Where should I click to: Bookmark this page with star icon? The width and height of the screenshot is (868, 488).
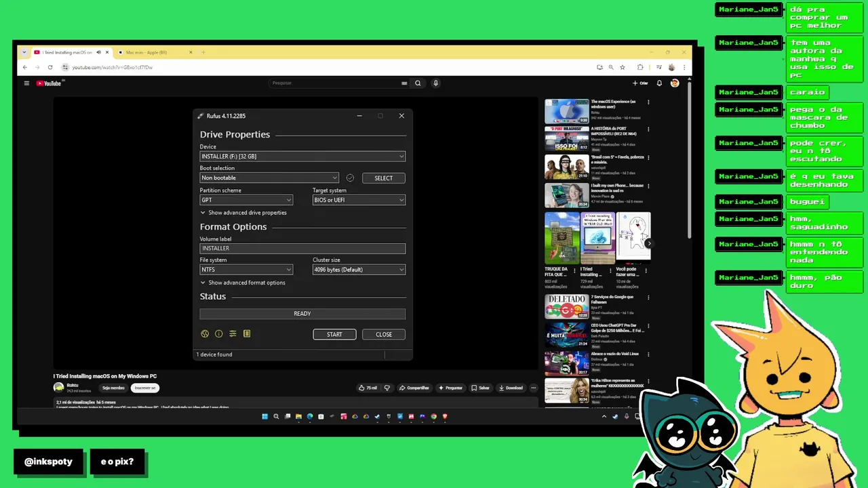click(623, 67)
